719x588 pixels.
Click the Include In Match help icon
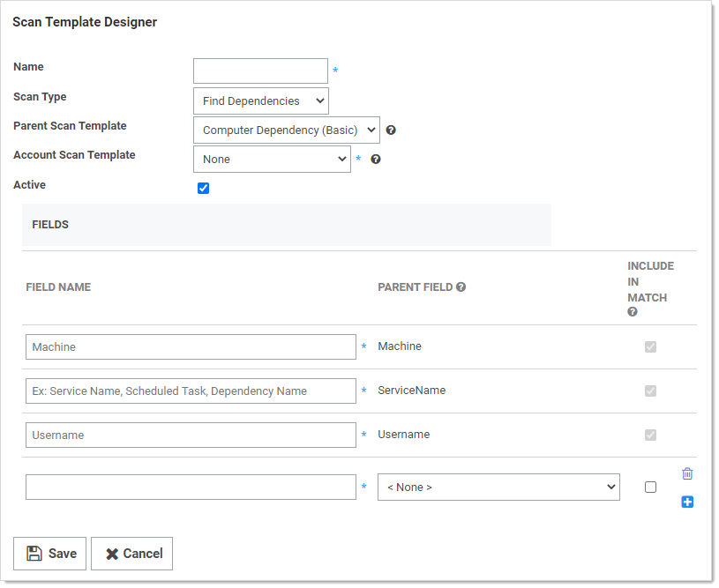[x=633, y=312]
